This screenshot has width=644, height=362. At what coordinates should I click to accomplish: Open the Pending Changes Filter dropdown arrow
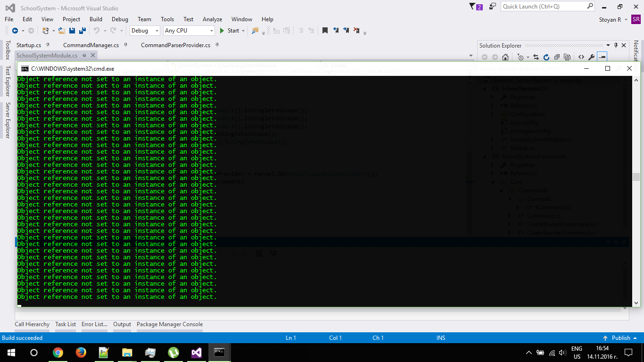pyautogui.click(x=528, y=57)
